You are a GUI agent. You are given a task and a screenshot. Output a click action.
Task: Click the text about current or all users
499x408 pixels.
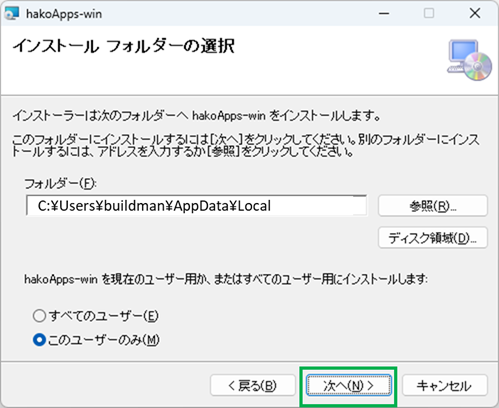226,279
